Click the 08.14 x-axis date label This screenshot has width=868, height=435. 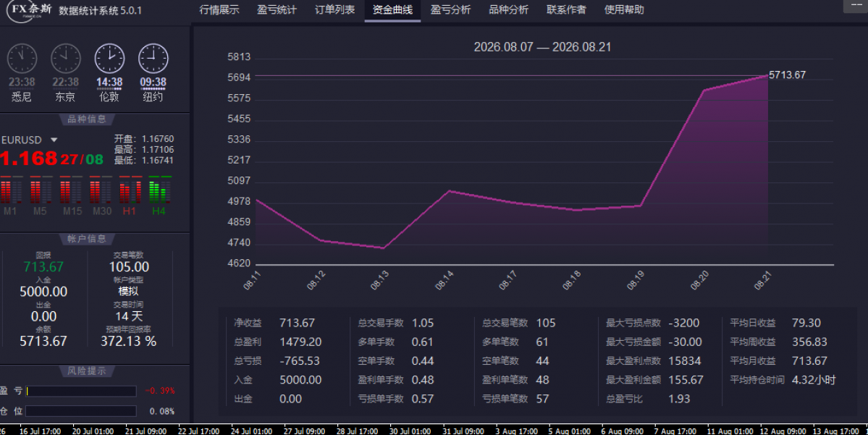click(x=444, y=281)
